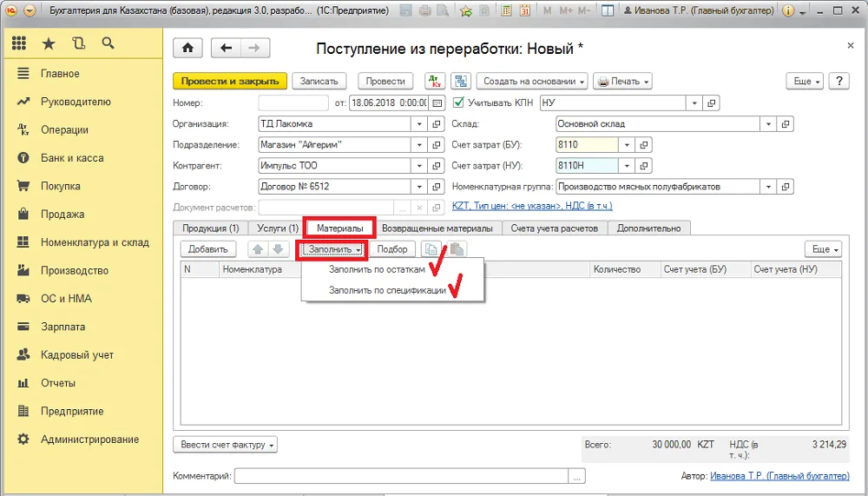The height and width of the screenshot is (496, 868).
Task: Click Записать button
Action: (x=319, y=81)
